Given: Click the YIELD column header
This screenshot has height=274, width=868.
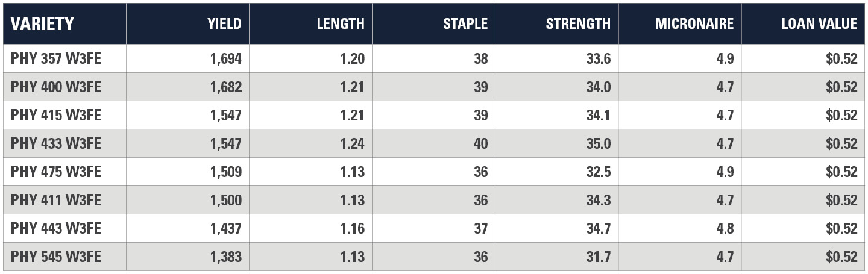Looking at the screenshot, I should point(224,24).
